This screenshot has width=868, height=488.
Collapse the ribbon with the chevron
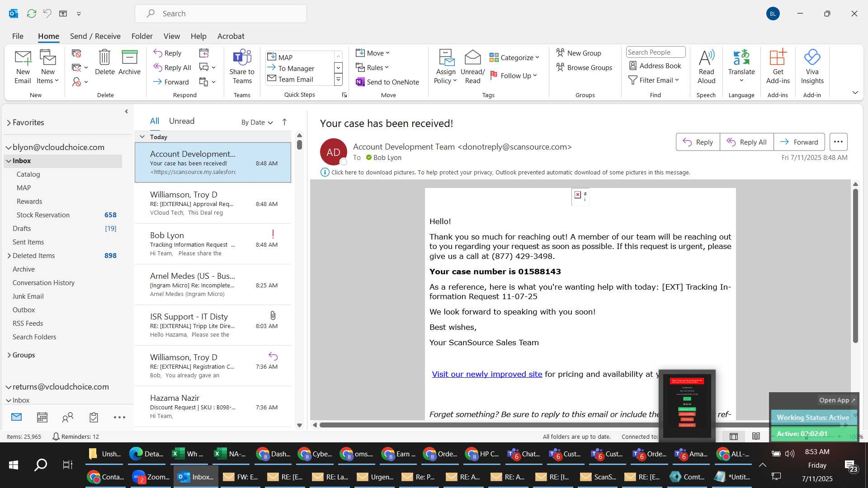(x=855, y=93)
